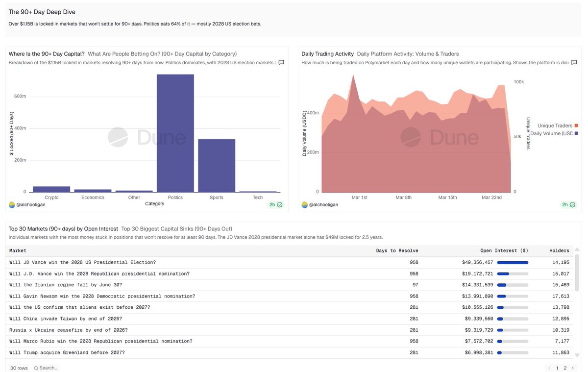Viewport: 588px width, 372px height.
Task: Click the Unique Traders legend label
Action: (555, 125)
